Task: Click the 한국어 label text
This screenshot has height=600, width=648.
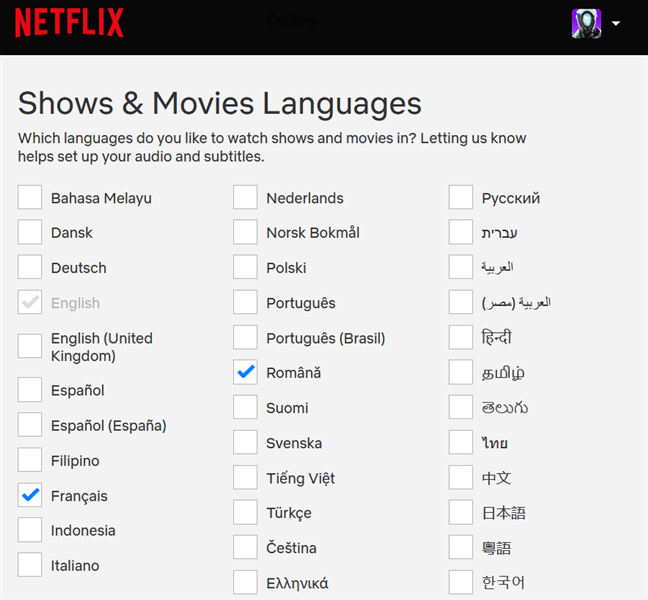Action: [503, 582]
